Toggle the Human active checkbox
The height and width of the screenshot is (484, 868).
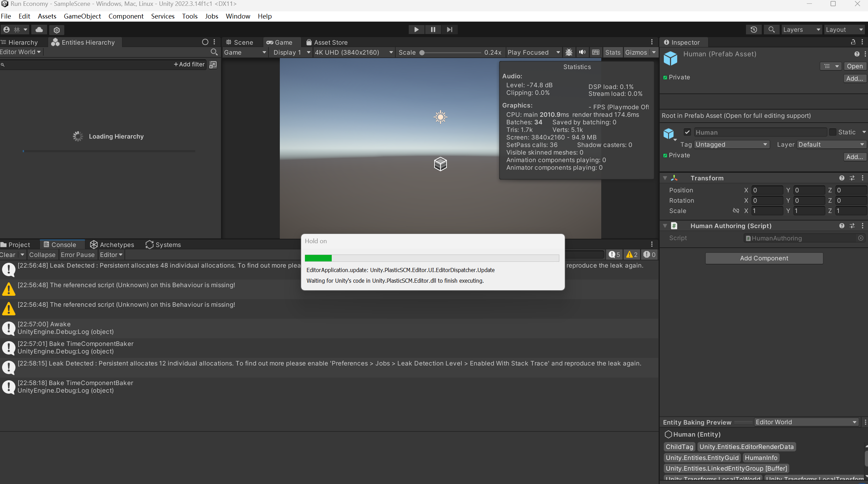(x=687, y=132)
